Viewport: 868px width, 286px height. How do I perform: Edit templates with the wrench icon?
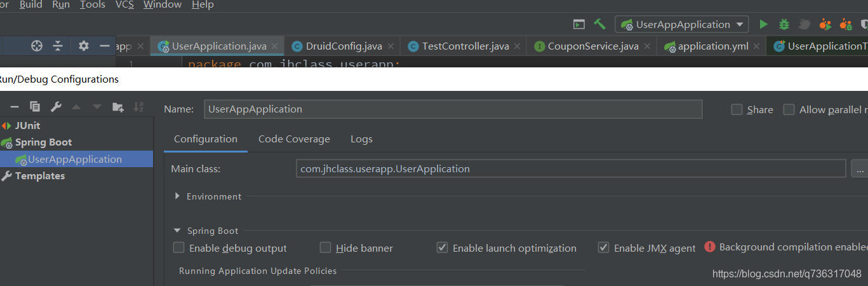click(x=55, y=107)
